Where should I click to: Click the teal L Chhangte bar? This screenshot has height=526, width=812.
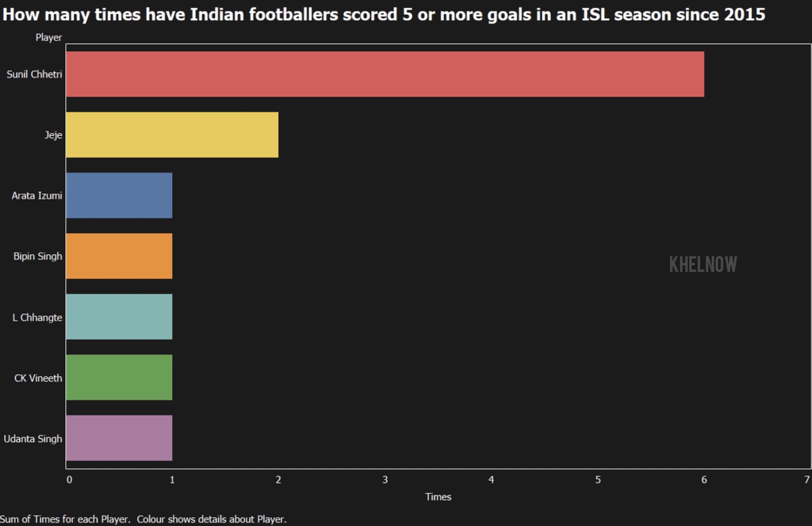pyautogui.click(x=119, y=317)
